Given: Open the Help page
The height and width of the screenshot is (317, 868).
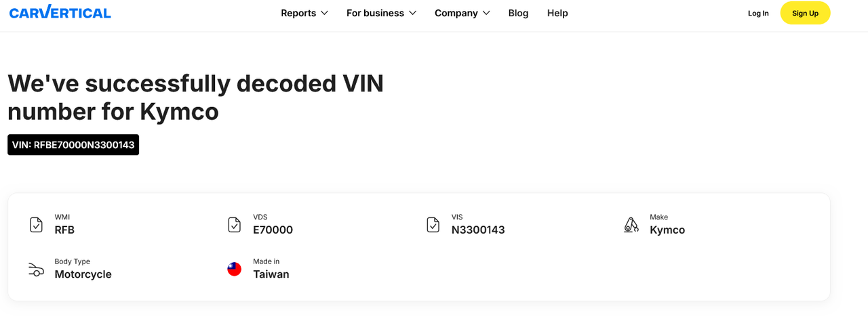Looking at the screenshot, I should coord(557,13).
